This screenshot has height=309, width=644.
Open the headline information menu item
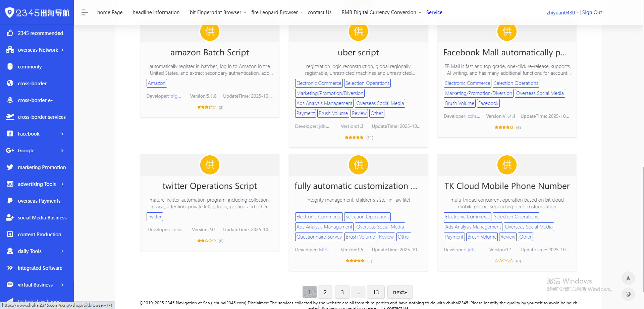point(156,12)
